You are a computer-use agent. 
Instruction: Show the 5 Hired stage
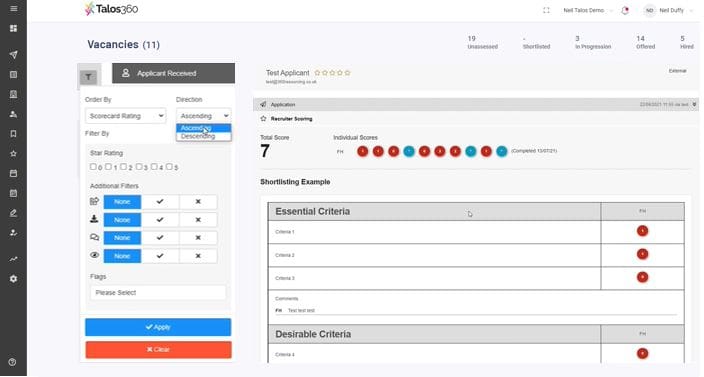[x=686, y=42]
